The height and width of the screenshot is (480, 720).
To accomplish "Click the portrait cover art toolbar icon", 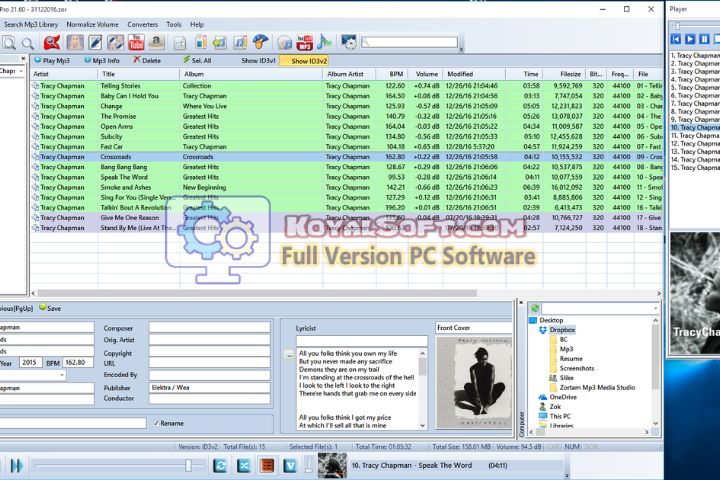I will (75, 42).
